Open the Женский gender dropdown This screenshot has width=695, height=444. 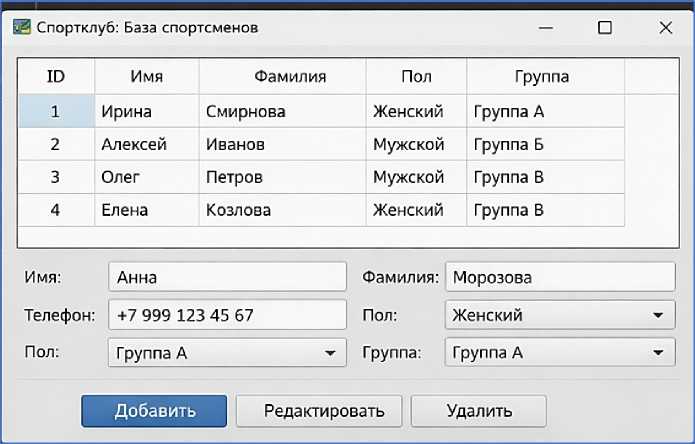(x=560, y=315)
